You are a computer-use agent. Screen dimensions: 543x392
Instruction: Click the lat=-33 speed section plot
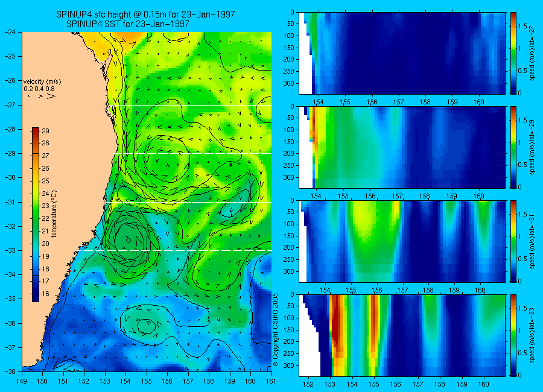pos(402,335)
